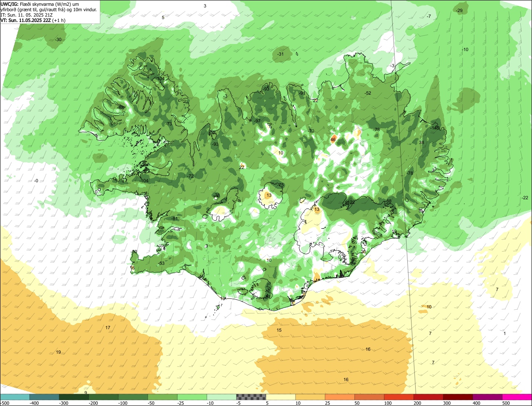This screenshot has width=532, height=406.
Task: Click the map value '-53'
Action: [161, 263]
